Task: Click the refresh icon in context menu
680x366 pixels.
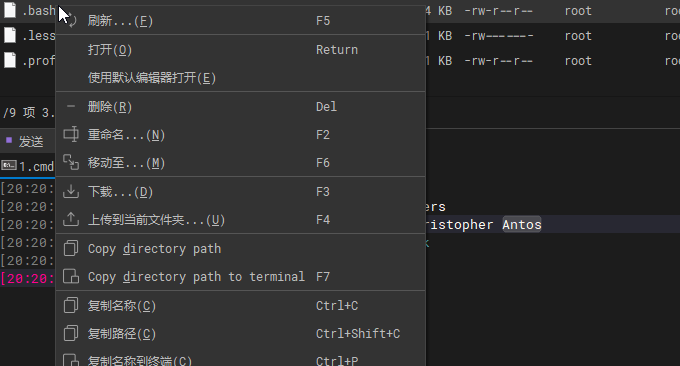Action: tap(72, 20)
